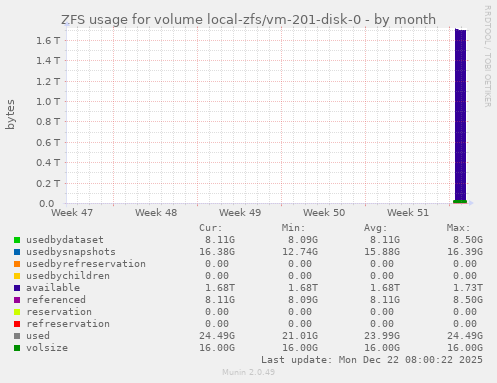
Task: Click the available maximum value 1.73T
Action: coord(468,288)
